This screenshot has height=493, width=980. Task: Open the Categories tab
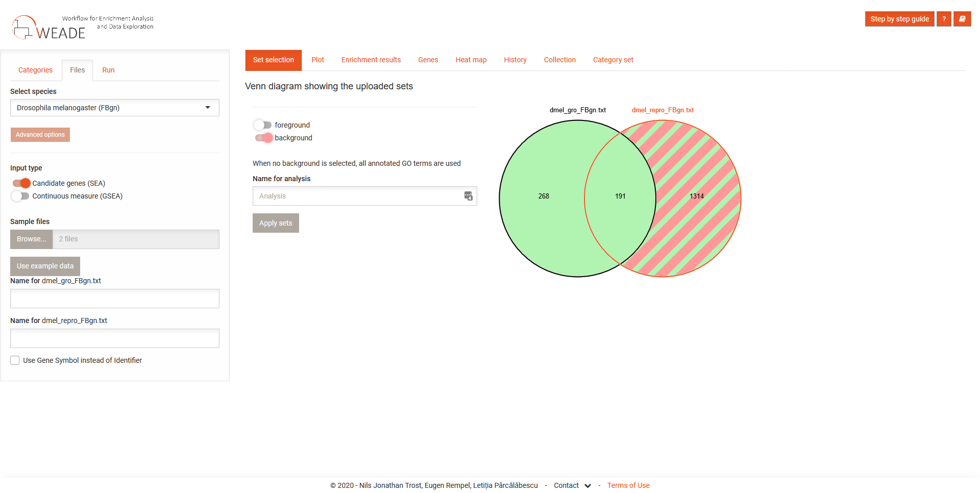[35, 70]
